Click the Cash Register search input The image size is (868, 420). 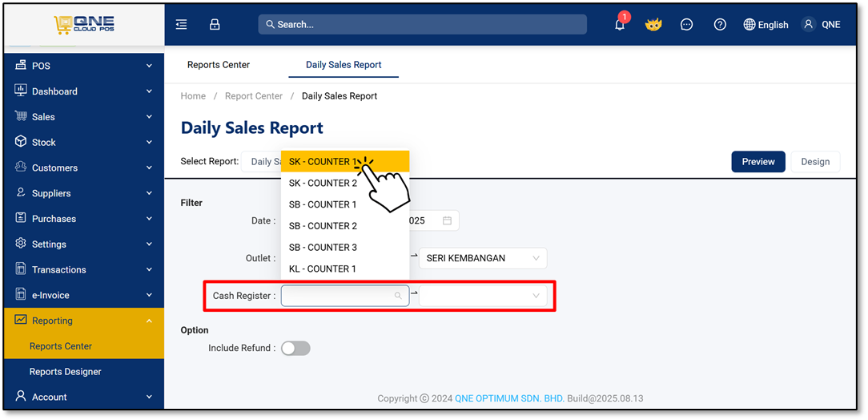[x=345, y=296]
